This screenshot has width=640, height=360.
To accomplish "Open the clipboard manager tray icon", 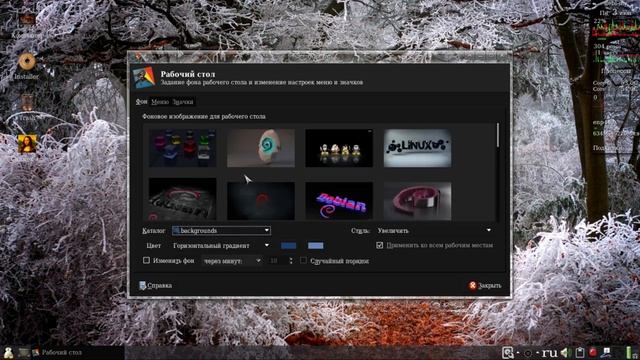I will (579, 352).
